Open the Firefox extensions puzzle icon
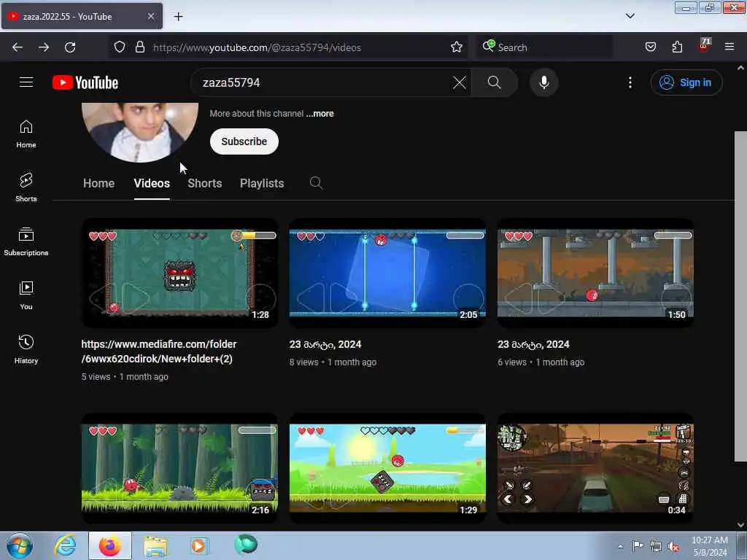Image resolution: width=747 pixels, height=560 pixels. click(x=677, y=47)
